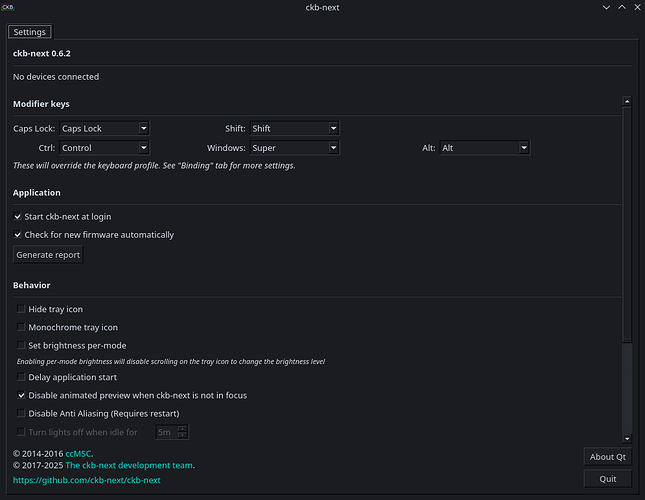Viewport: 645px width, 500px height.
Task: Minimize window with title bar down chevron
Action: pos(606,7)
